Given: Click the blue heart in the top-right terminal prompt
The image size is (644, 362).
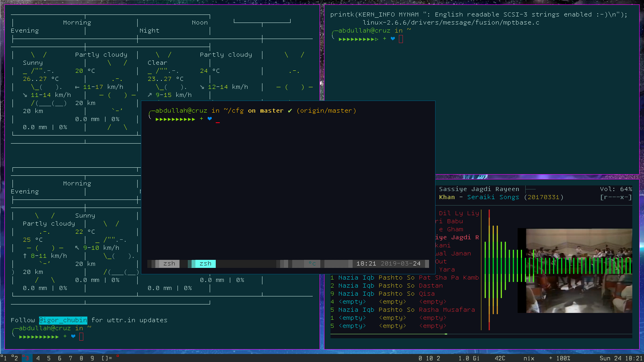Looking at the screenshot, I should click(393, 39).
